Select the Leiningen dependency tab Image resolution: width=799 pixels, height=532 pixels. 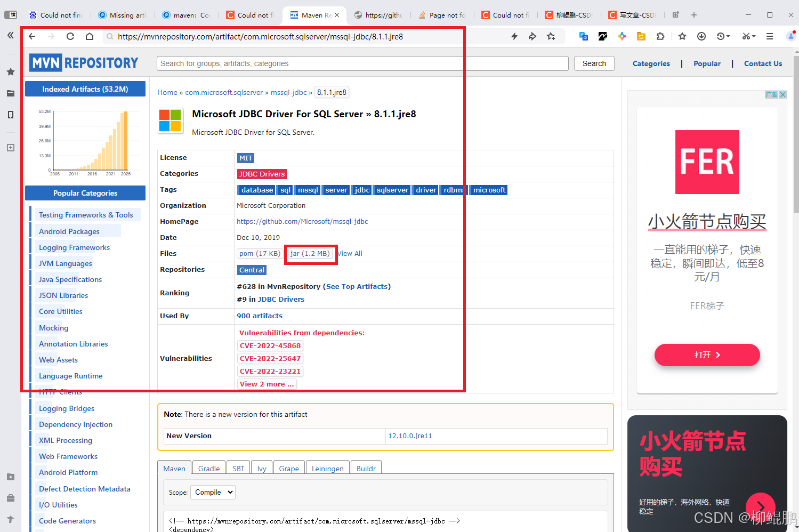pyautogui.click(x=327, y=468)
